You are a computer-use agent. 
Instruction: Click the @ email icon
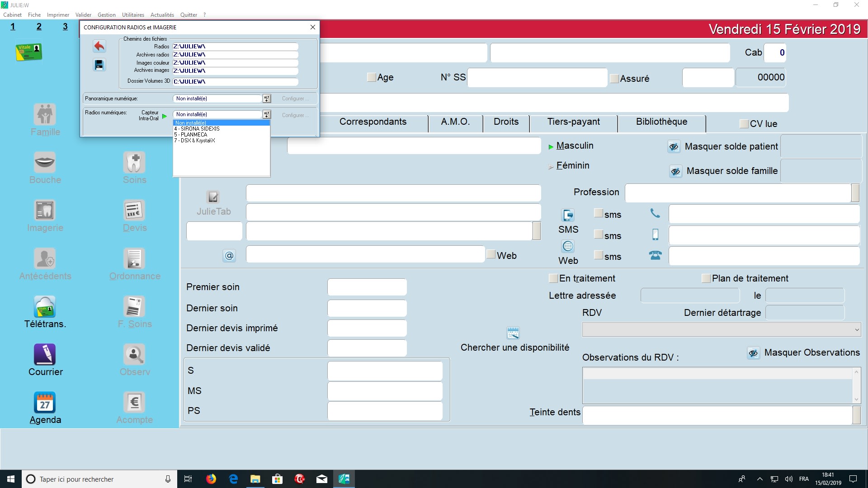tap(229, 256)
